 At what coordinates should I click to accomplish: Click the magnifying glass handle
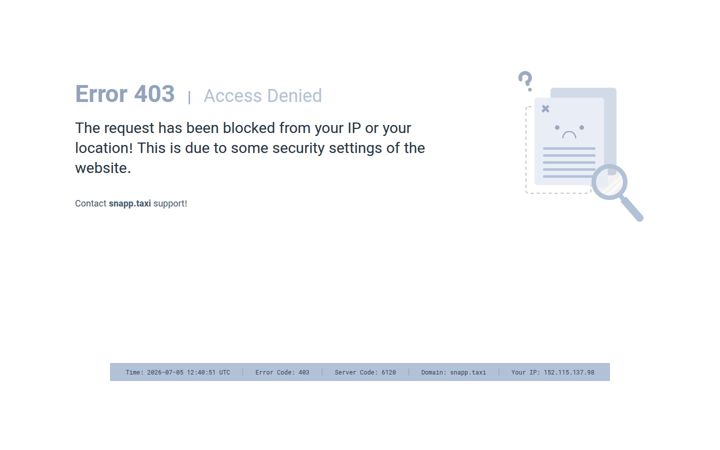(632, 209)
